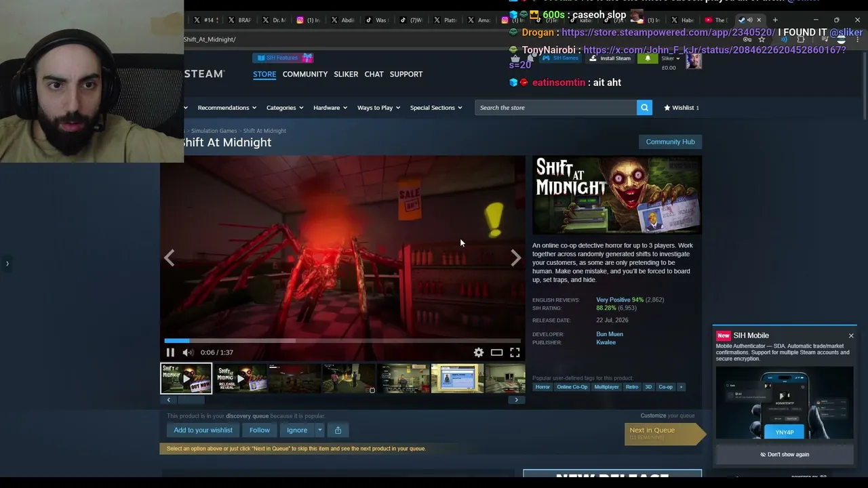Open the Wishlist link with star
868x488 pixels.
coord(682,108)
